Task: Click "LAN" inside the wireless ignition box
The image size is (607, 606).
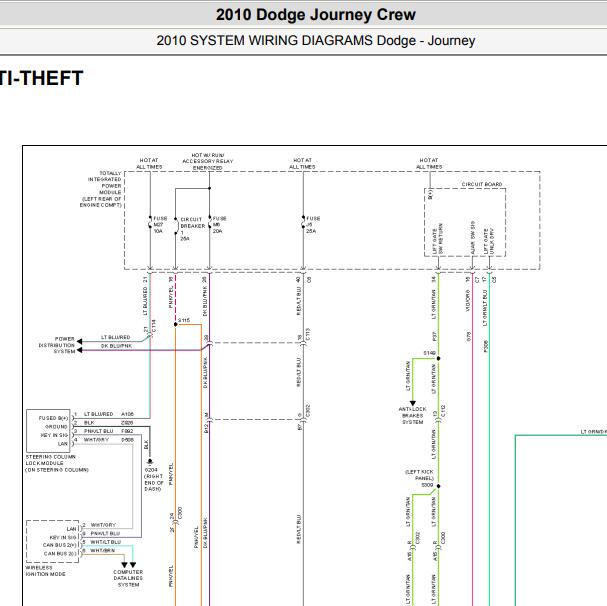Action: (72, 529)
